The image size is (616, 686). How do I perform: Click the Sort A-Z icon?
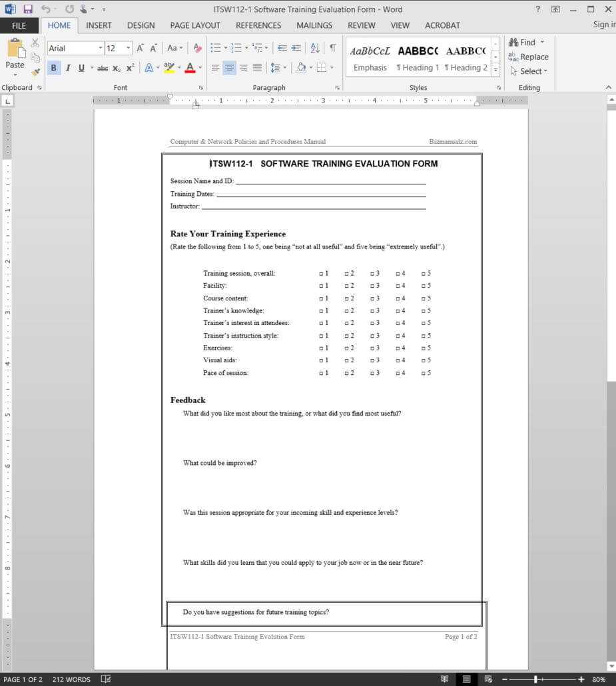[315, 48]
